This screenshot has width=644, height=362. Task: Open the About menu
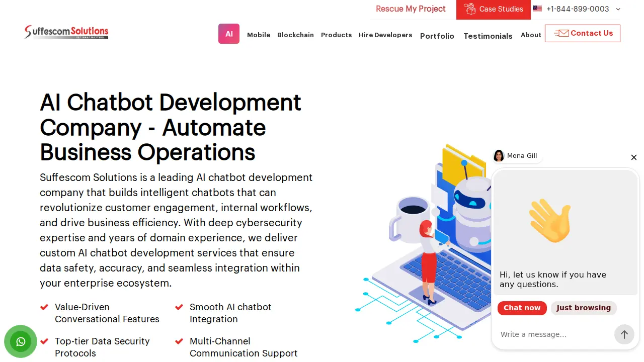pyautogui.click(x=531, y=35)
